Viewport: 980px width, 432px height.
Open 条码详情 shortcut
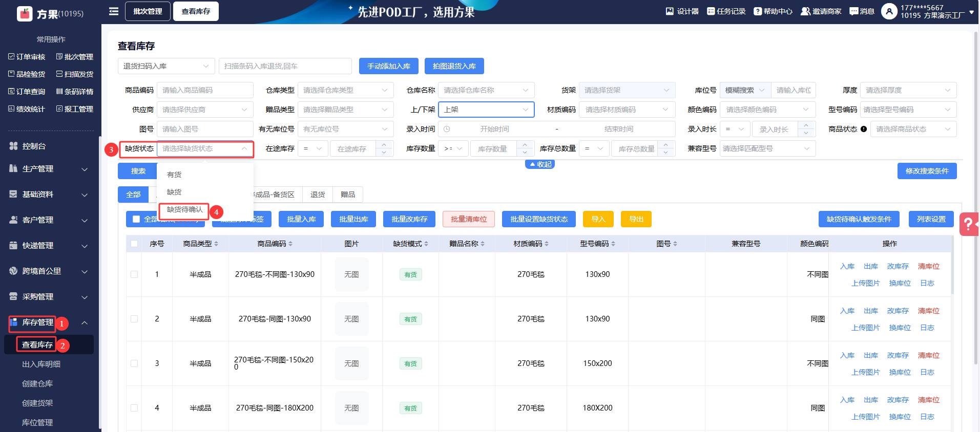pos(75,92)
